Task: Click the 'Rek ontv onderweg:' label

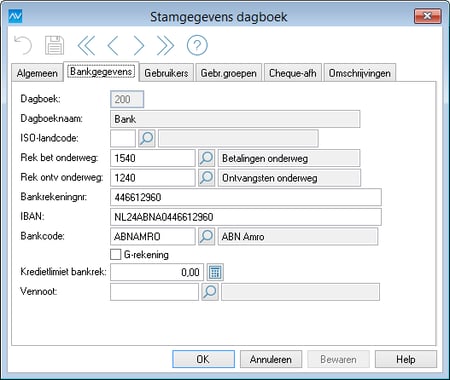Action: coord(62,177)
